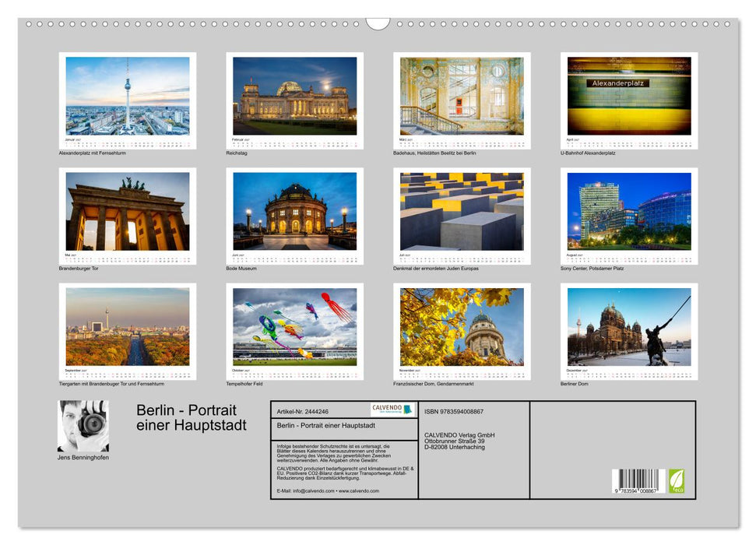Open the Brandenburger Tor photo

coord(128,211)
